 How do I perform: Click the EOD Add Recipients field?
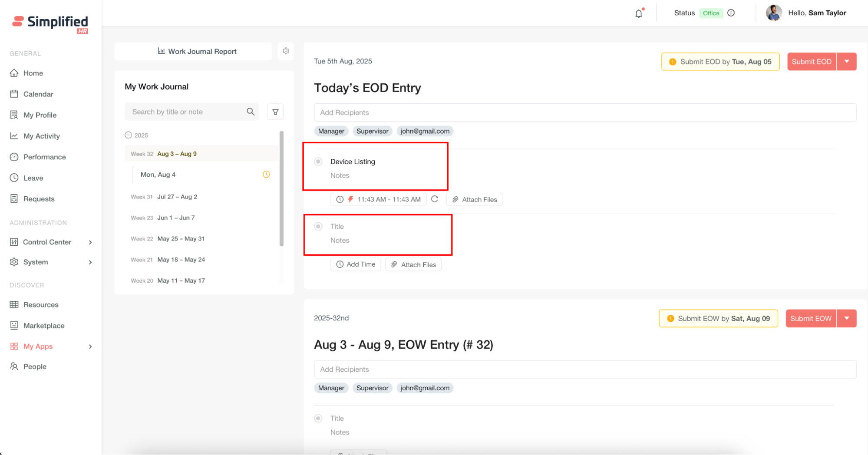[x=584, y=112]
